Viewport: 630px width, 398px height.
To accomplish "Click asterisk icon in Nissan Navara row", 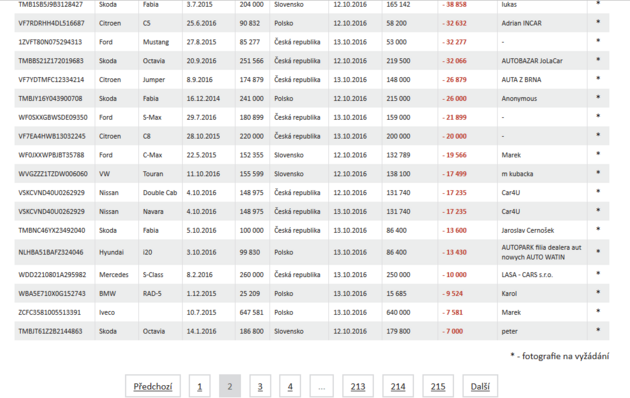I will click(x=598, y=210).
